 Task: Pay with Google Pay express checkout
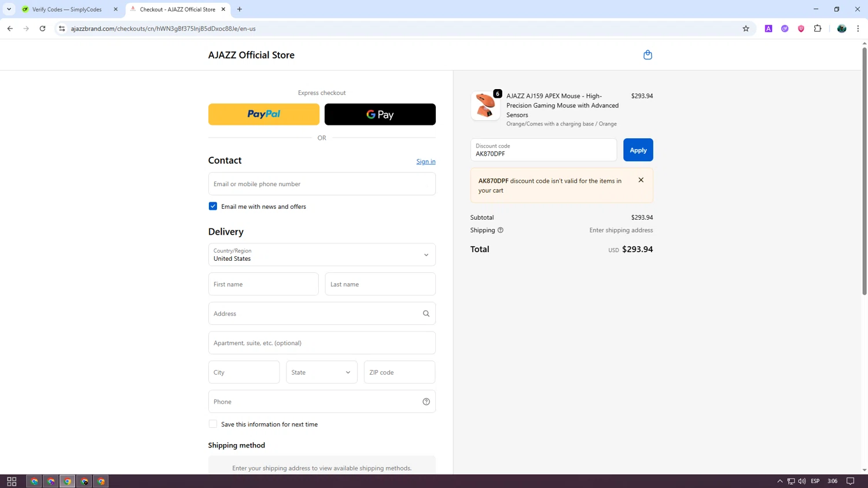[x=380, y=114]
